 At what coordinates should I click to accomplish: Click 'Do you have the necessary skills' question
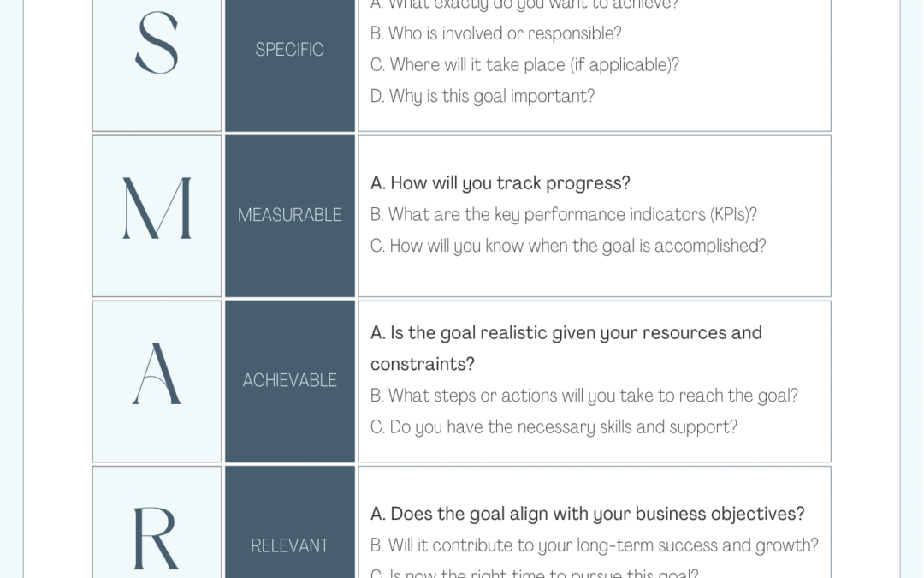click(x=554, y=426)
